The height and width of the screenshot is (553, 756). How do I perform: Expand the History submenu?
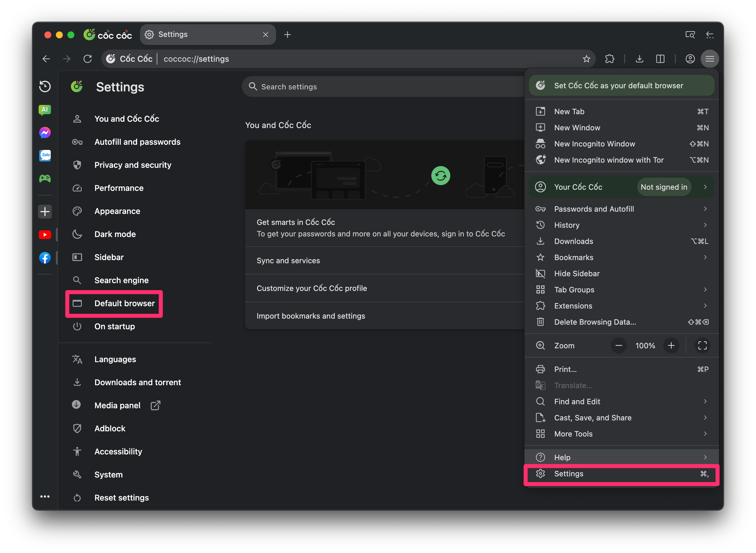coord(705,225)
